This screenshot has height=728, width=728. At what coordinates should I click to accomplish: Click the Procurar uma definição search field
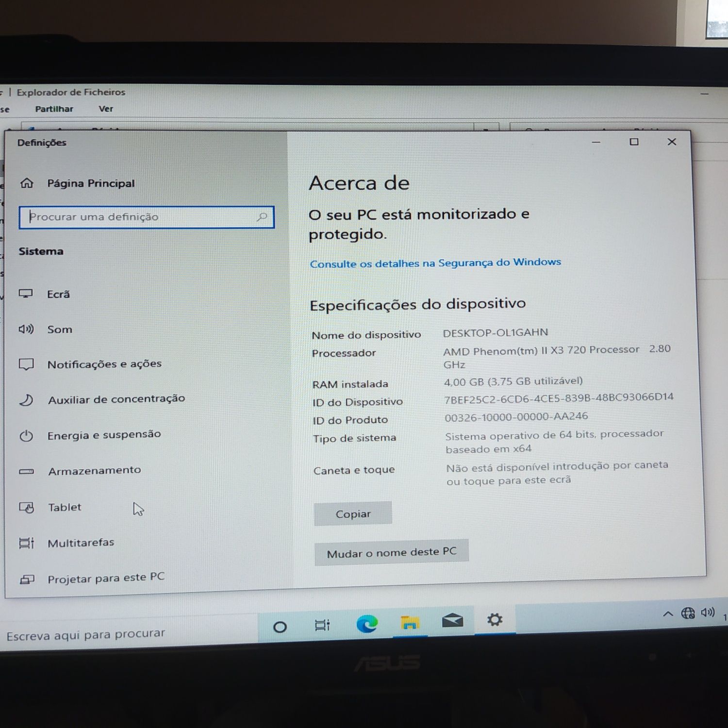(x=147, y=217)
